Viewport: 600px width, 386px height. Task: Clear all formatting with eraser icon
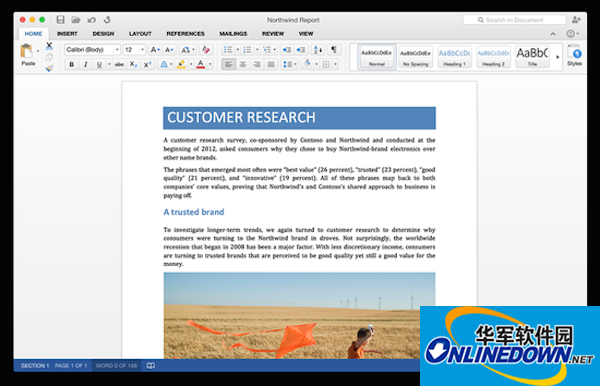[206, 50]
